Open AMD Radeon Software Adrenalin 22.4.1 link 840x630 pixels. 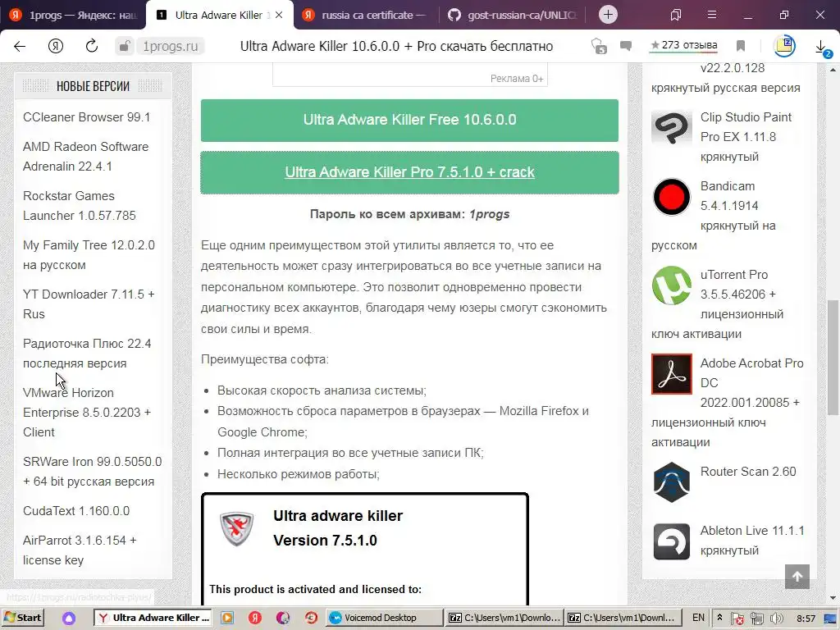pos(85,157)
